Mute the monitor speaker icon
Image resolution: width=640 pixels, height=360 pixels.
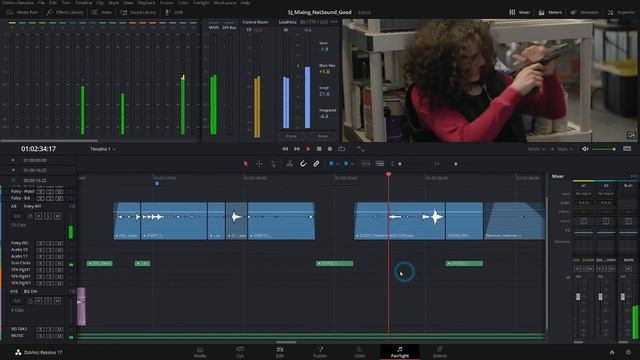[x=585, y=149]
